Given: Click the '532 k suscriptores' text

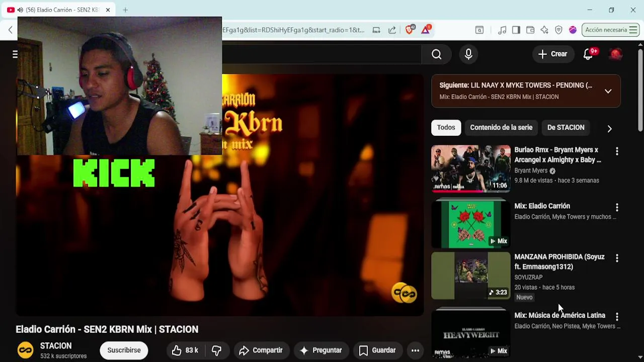Looking at the screenshot, I should [x=63, y=356].
